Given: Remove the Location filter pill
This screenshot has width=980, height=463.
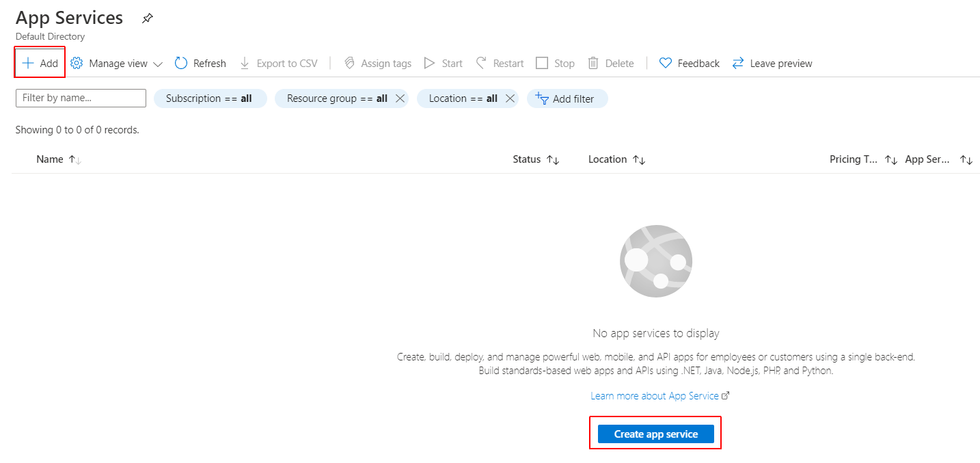Looking at the screenshot, I should 510,98.
